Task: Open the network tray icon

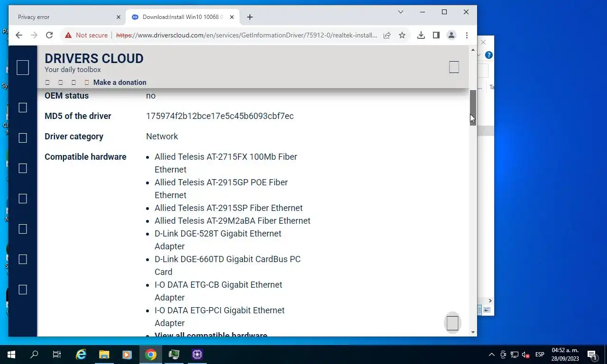Action: pyautogui.click(x=515, y=355)
